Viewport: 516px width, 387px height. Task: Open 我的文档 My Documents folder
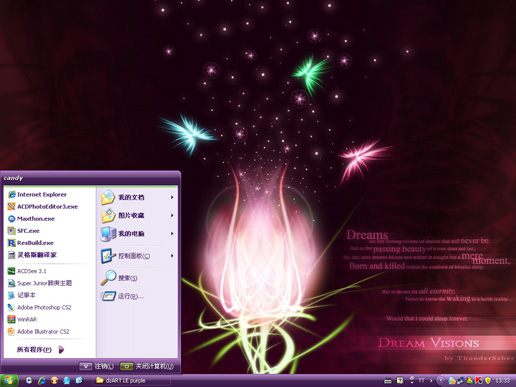(x=138, y=197)
